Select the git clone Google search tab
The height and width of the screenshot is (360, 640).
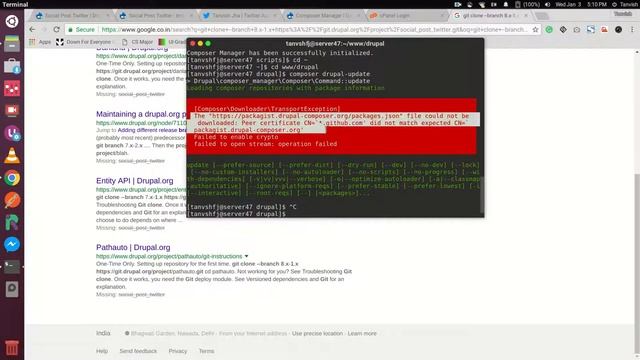(x=491, y=16)
